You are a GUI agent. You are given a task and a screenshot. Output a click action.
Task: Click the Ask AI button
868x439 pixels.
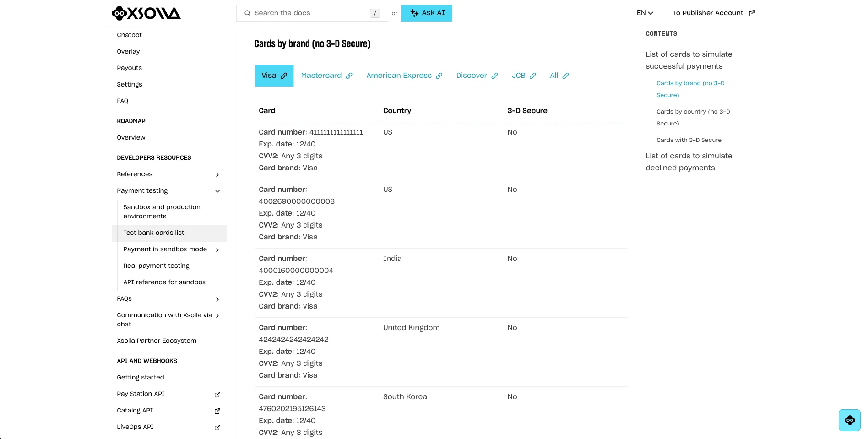pos(427,13)
